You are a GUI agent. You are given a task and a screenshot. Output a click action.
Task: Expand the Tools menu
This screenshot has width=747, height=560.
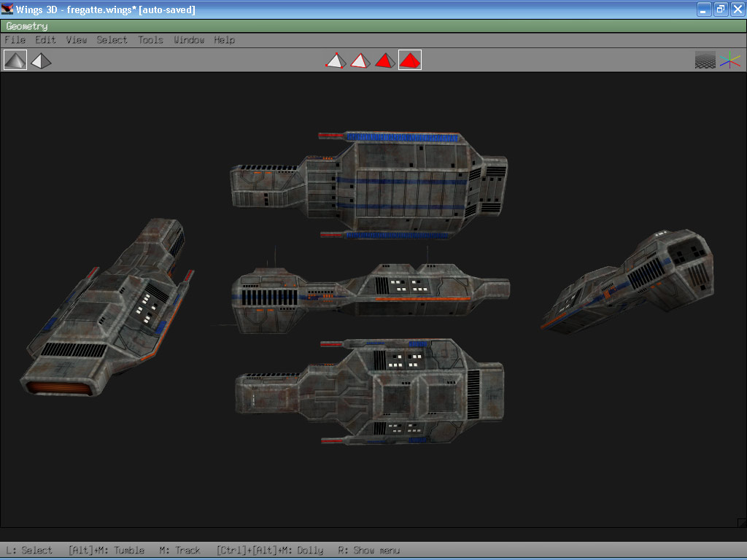click(x=150, y=40)
